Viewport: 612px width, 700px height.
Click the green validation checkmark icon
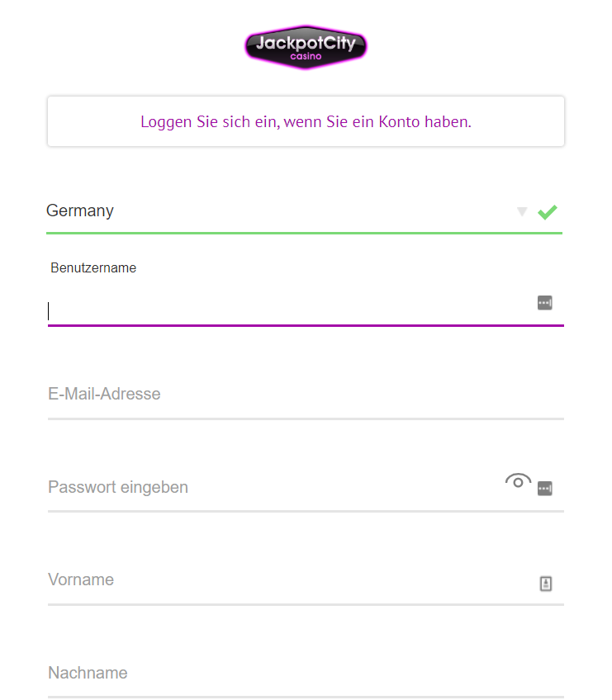(548, 212)
